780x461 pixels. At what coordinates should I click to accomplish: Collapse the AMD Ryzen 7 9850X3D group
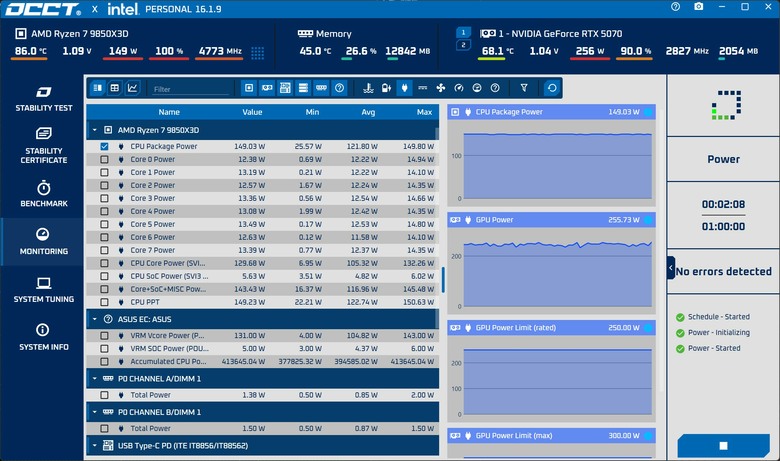click(x=95, y=130)
